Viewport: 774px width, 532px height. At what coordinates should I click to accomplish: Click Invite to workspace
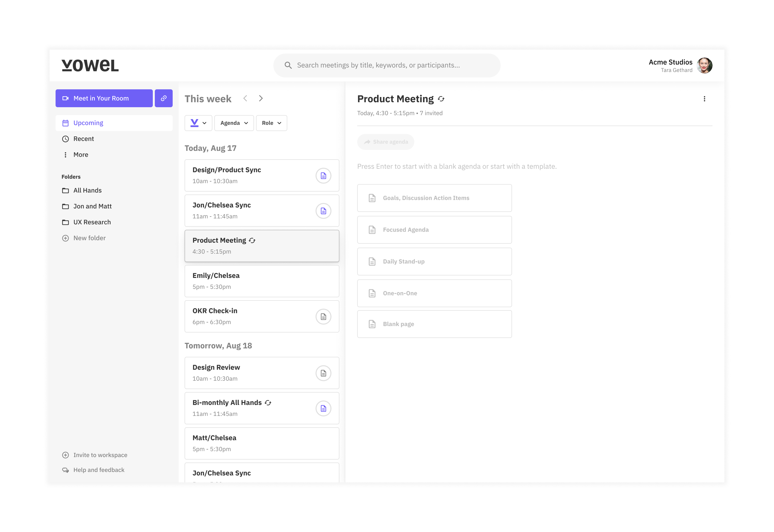point(95,455)
